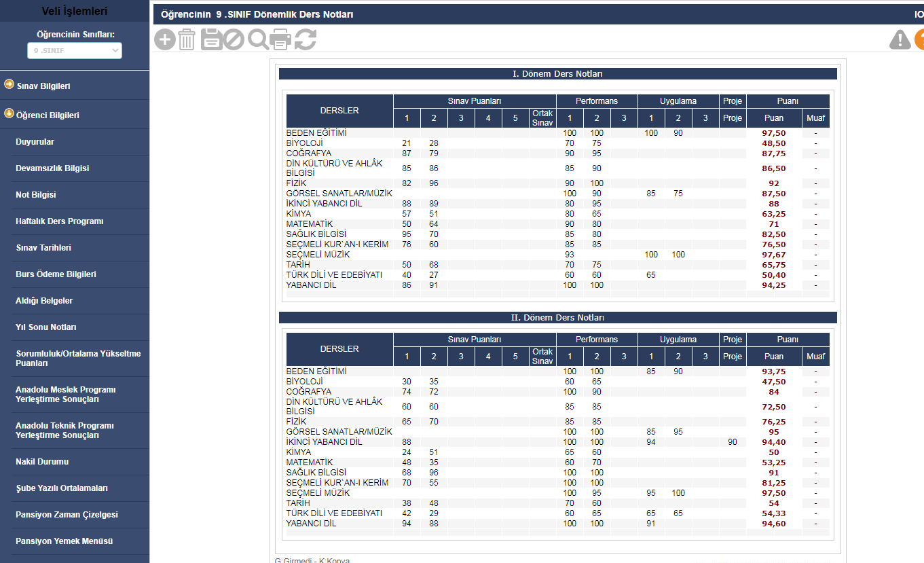The image size is (924, 563).
Task: Click the score 50,40
Action: tap(774, 275)
